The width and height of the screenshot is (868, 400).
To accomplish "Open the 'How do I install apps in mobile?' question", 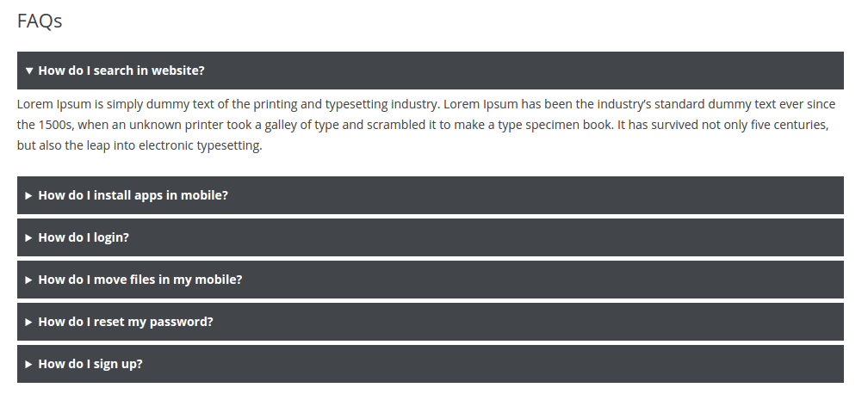I will tap(133, 195).
